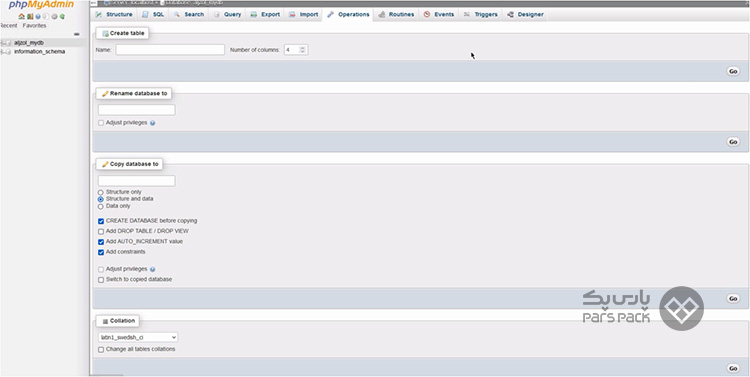Open the latin1_swedish_ci collation dropdown
750x377 pixels.
pos(138,337)
